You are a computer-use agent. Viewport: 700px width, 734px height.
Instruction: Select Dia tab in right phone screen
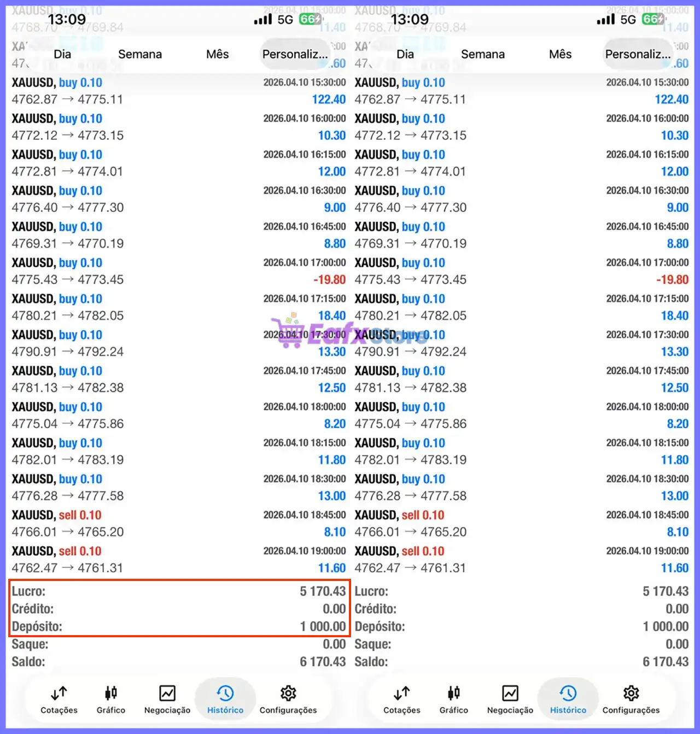pos(405,54)
